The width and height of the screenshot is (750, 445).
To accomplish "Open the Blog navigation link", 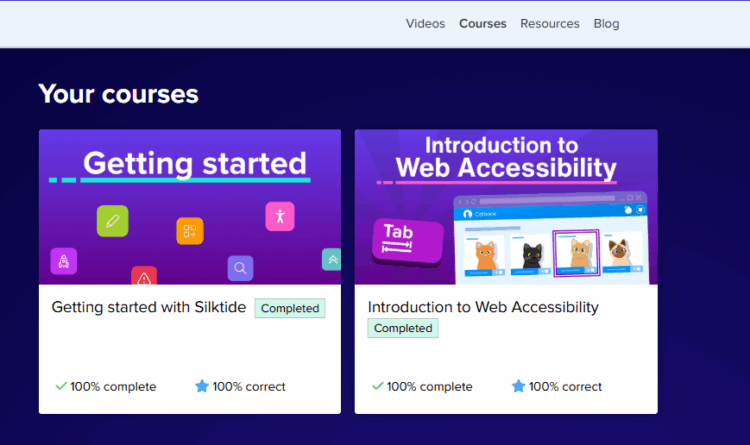I will point(606,23).
